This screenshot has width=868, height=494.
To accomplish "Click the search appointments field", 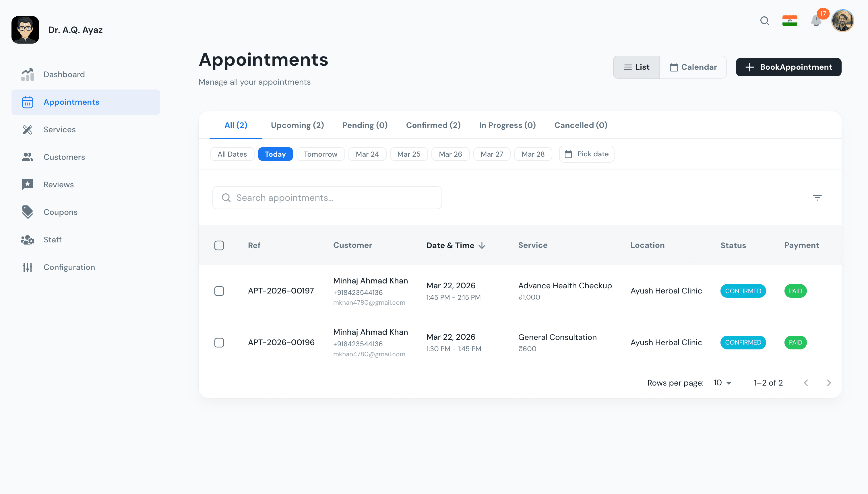I will 327,197.
